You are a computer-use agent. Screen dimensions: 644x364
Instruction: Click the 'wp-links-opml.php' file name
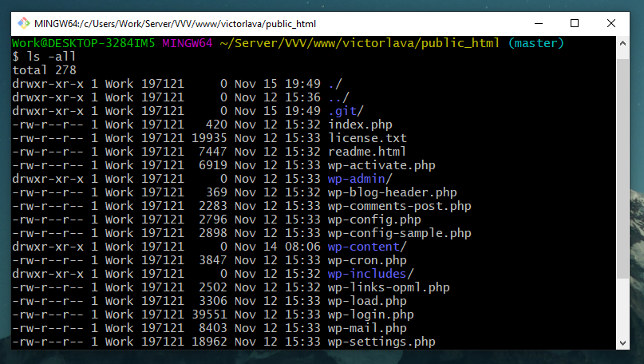click(x=389, y=287)
